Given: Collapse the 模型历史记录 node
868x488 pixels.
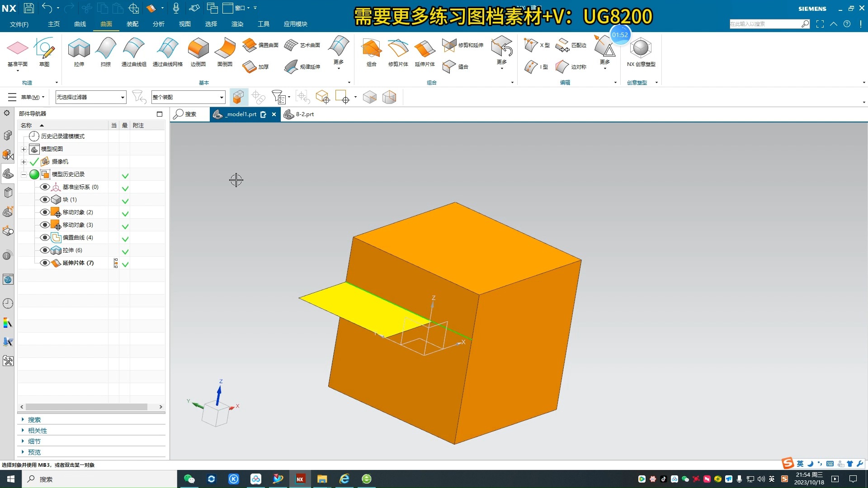Looking at the screenshot, I should (24, 174).
